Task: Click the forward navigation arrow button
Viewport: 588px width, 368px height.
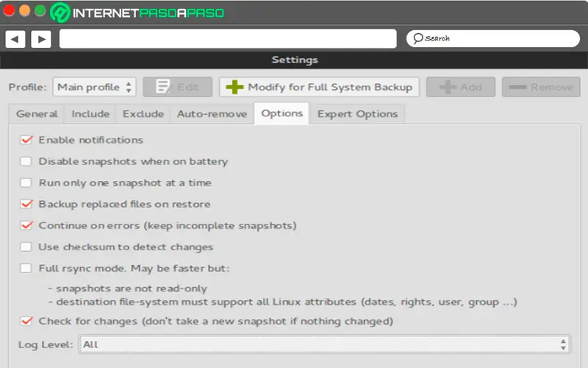Action: pos(41,39)
